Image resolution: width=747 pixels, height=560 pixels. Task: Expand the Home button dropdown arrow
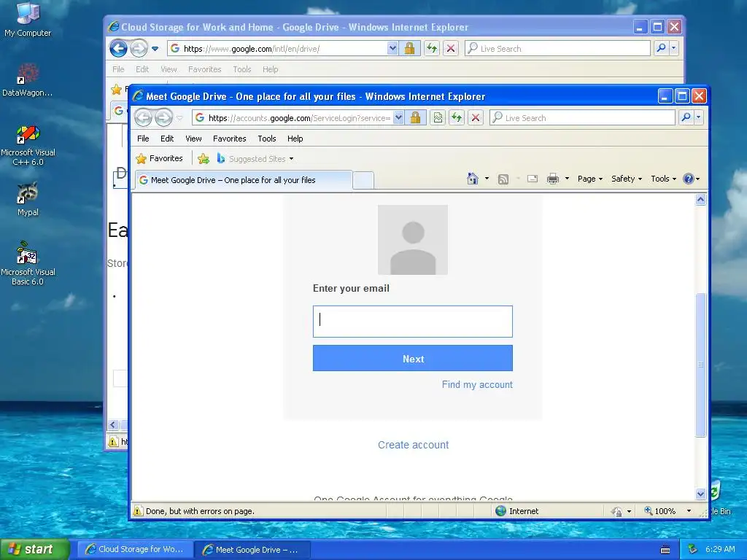[x=487, y=179]
